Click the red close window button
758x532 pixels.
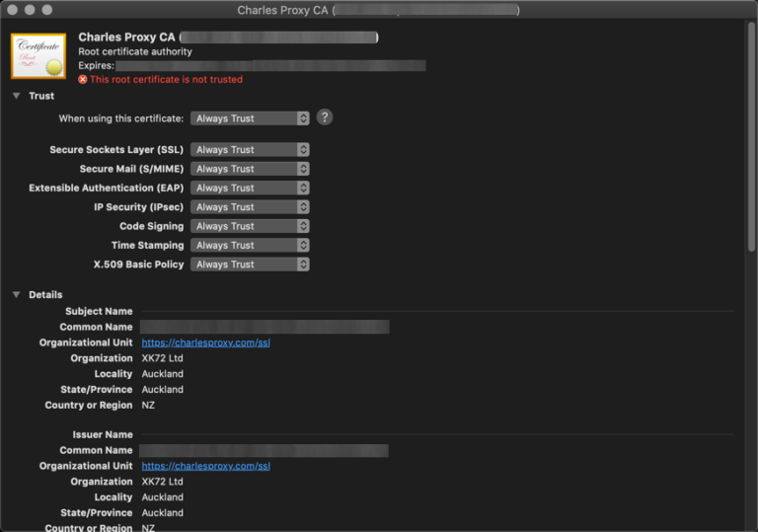(13, 9)
